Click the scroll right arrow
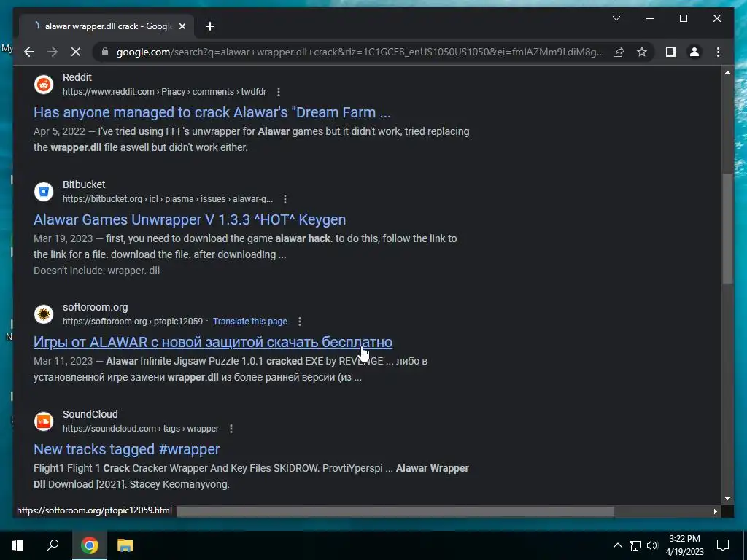The width and height of the screenshot is (747, 560). click(x=716, y=511)
